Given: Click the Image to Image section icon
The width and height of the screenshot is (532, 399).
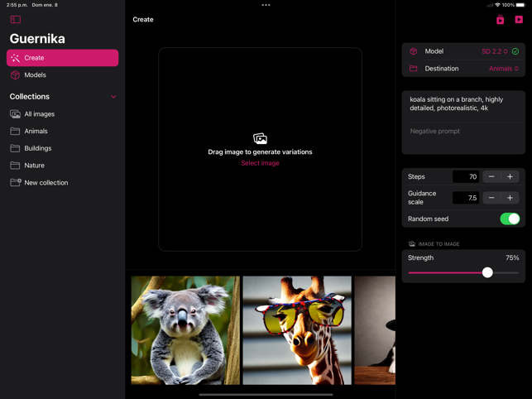Looking at the screenshot, I should click(412, 244).
